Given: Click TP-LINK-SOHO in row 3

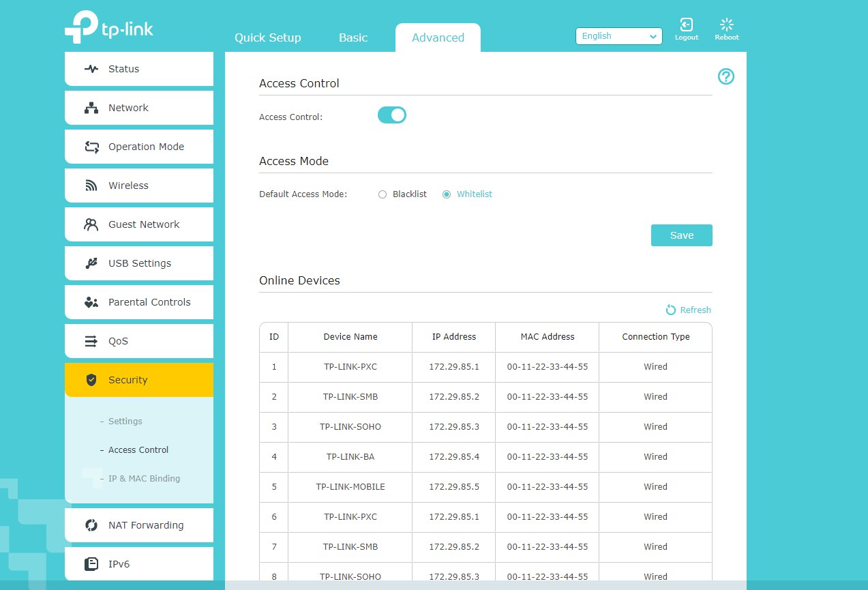Looking at the screenshot, I should pyautogui.click(x=350, y=427).
